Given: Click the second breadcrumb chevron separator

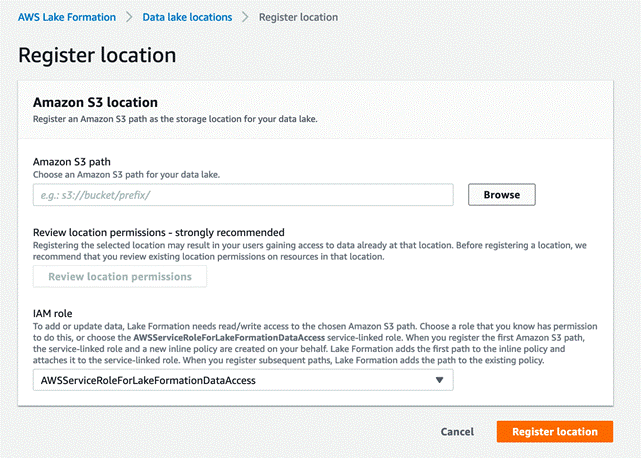Looking at the screenshot, I should (245, 17).
